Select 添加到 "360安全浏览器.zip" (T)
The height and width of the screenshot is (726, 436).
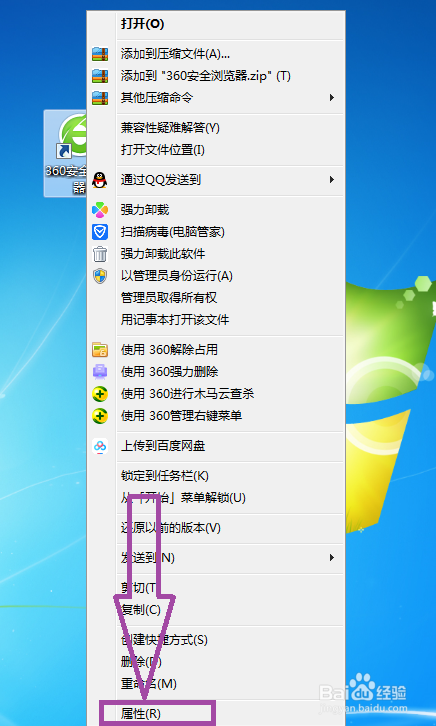coord(206,76)
